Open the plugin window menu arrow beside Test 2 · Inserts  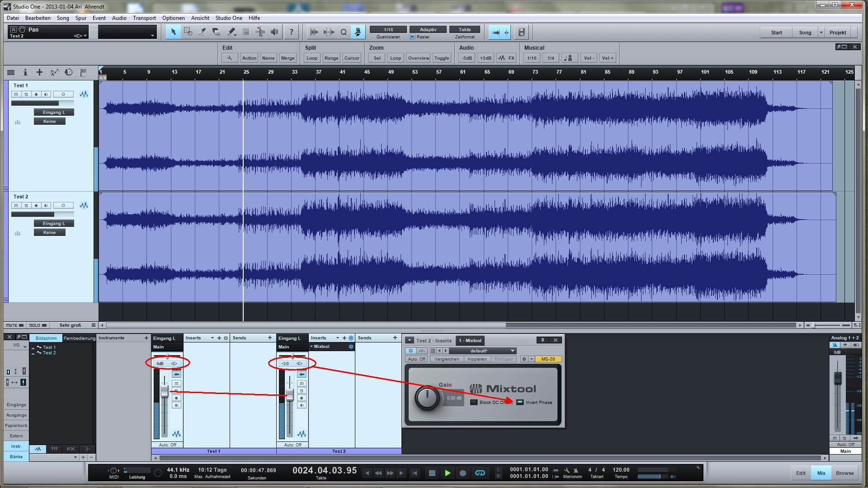pyautogui.click(x=409, y=340)
